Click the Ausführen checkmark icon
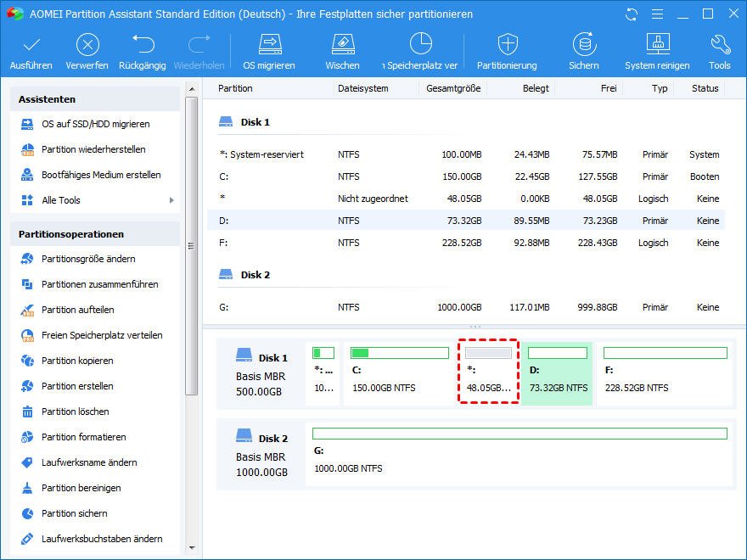This screenshot has height=560, width=747. point(31,45)
